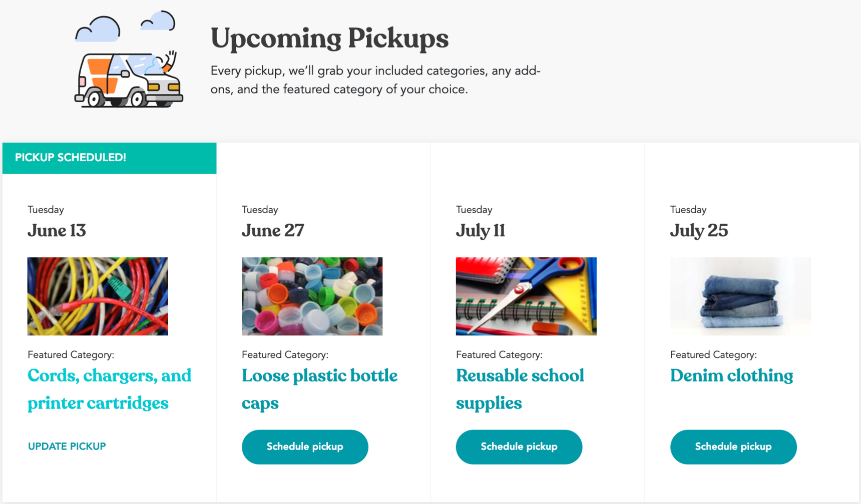Schedule pickup for July 11

click(x=519, y=447)
